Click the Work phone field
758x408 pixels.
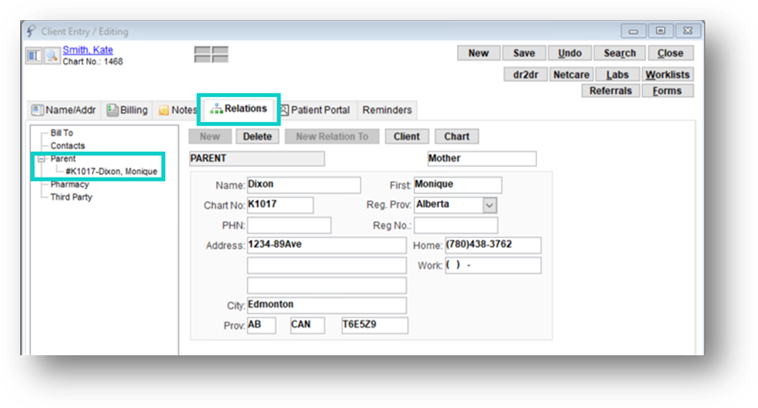pos(493,265)
